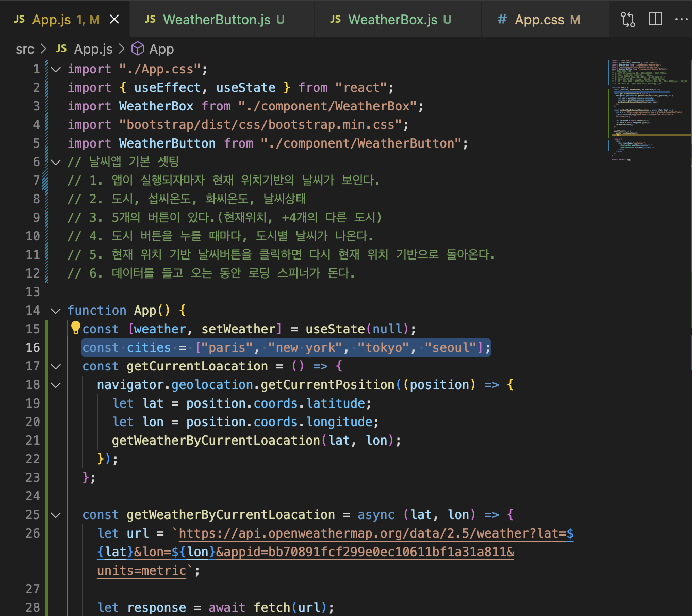Click 'latitude' on line 19

336,403
